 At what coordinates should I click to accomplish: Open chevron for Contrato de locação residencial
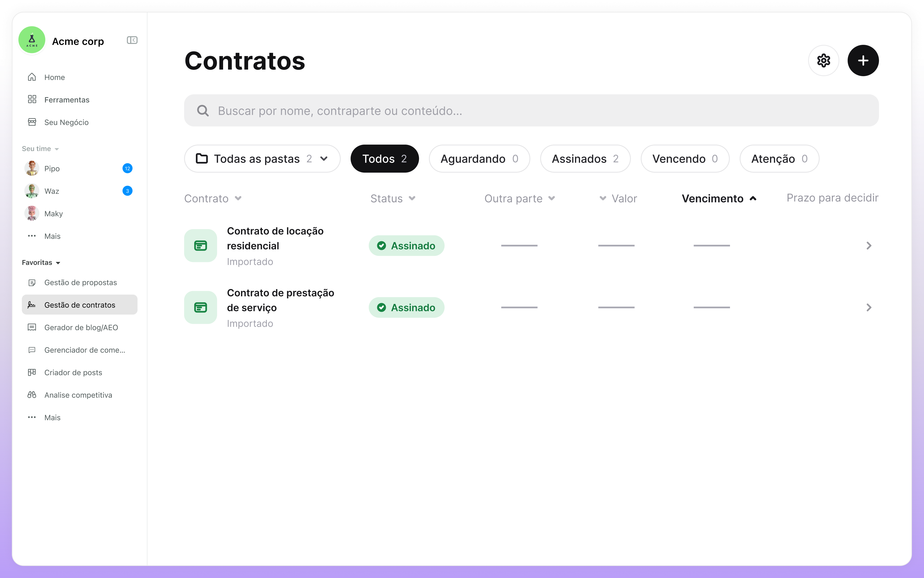[x=868, y=245]
